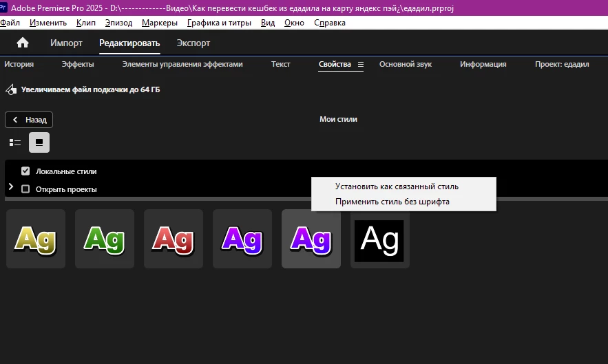Click the Premiere Pro app icon in title bar

(3, 8)
